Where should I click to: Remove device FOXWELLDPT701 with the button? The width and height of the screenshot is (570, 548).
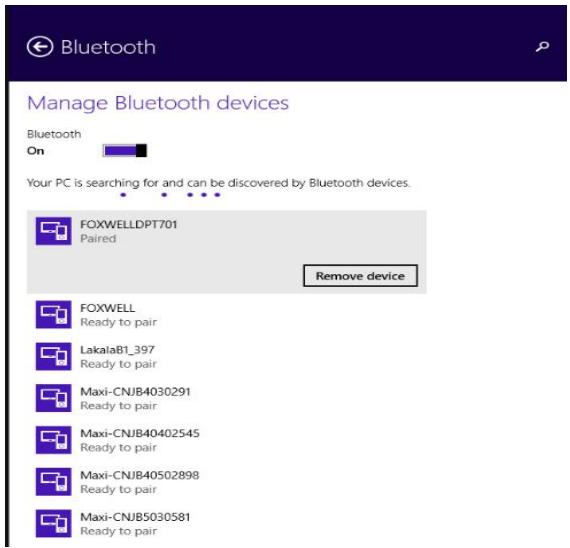[x=360, y=276]
